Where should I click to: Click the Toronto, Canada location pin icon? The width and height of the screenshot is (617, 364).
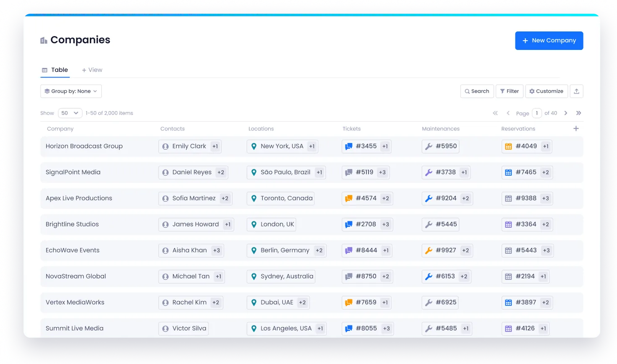coord(254,198)
